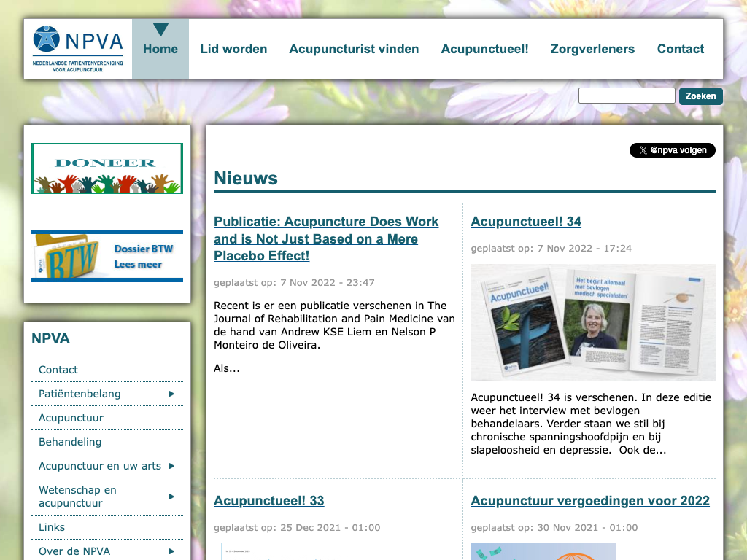Viewport: 747px width, 560px height.
Task: Open the Zorgverleners menu item
Action: pos(592,49)
